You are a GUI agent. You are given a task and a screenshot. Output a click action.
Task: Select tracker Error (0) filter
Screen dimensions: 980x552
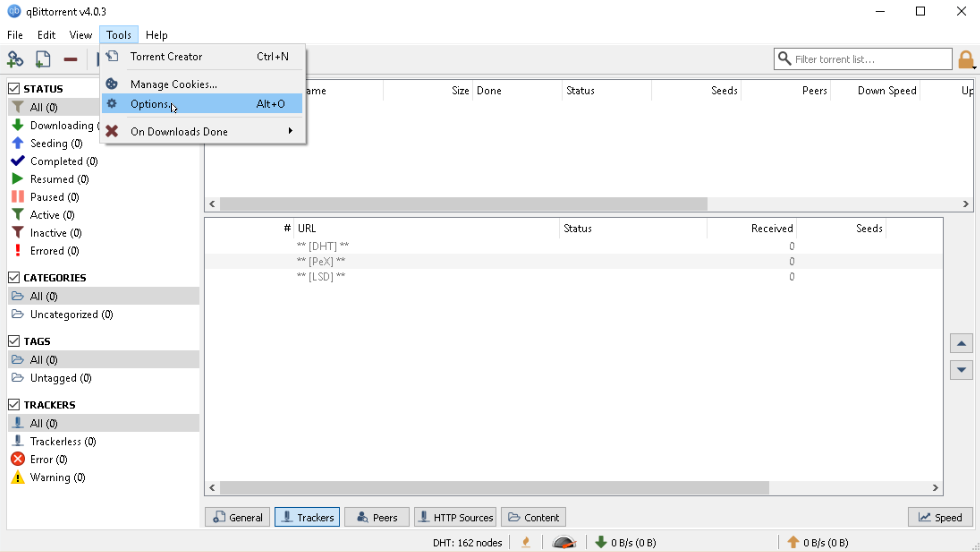[x=104, y=459]
